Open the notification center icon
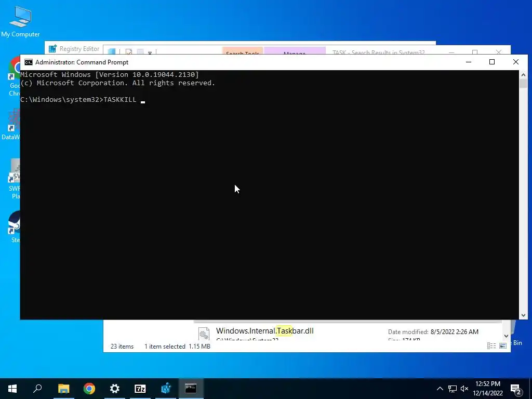The width and height of the screenshot is (532, 399). (516, 389)
